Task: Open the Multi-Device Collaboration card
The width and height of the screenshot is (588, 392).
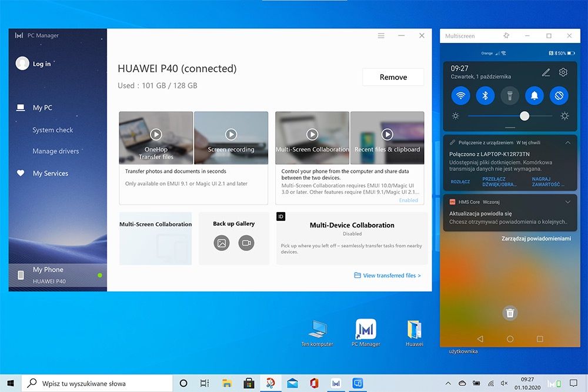Action: point(352,239)
